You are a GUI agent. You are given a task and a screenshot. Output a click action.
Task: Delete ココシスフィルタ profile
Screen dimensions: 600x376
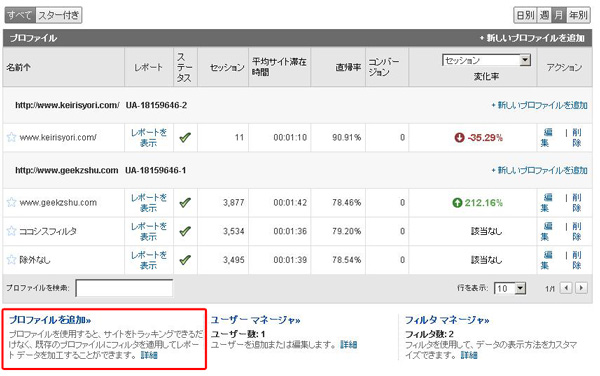577,231
